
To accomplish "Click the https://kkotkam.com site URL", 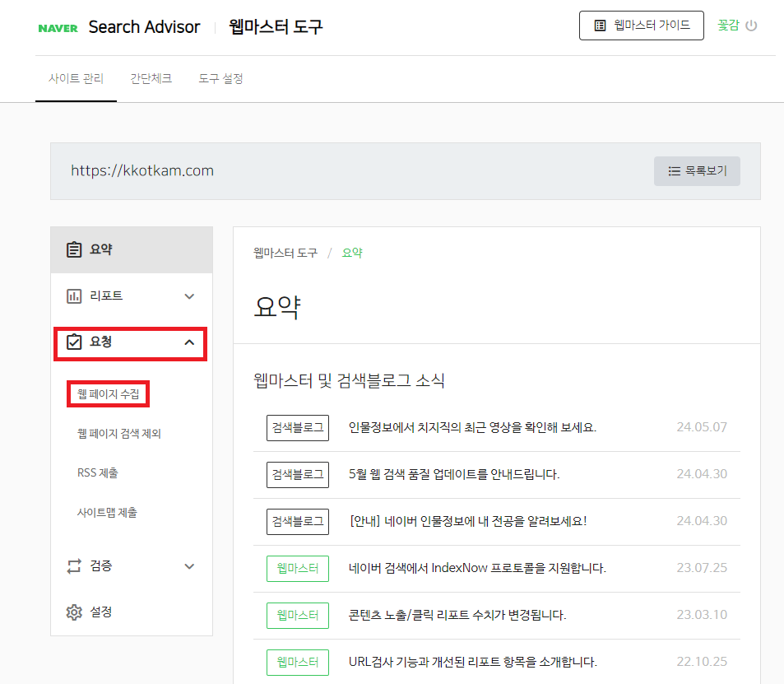I will [x=142, y=170].
